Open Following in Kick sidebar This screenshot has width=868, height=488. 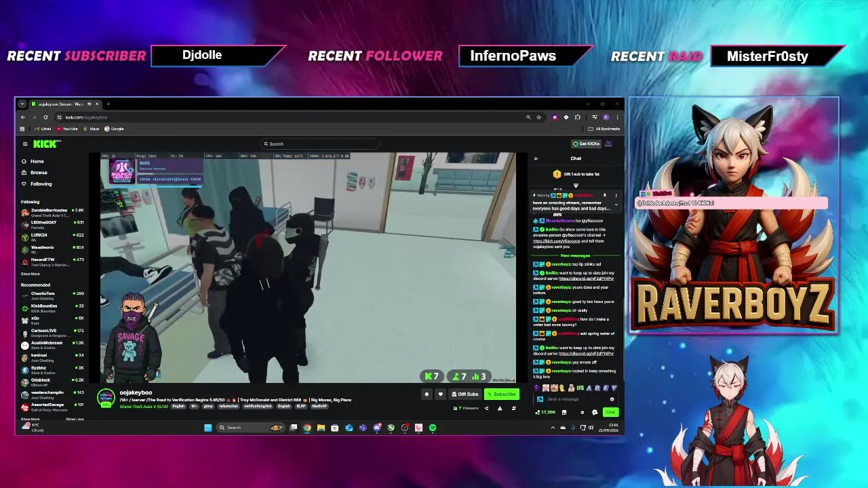[35, 184]
